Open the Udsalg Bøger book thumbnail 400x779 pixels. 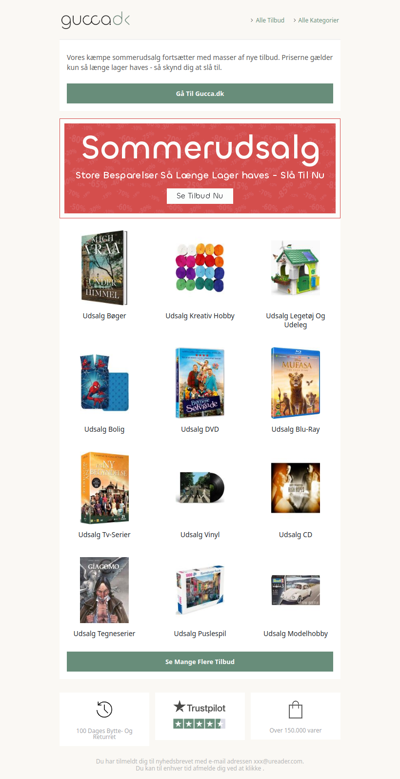point(104,268)
